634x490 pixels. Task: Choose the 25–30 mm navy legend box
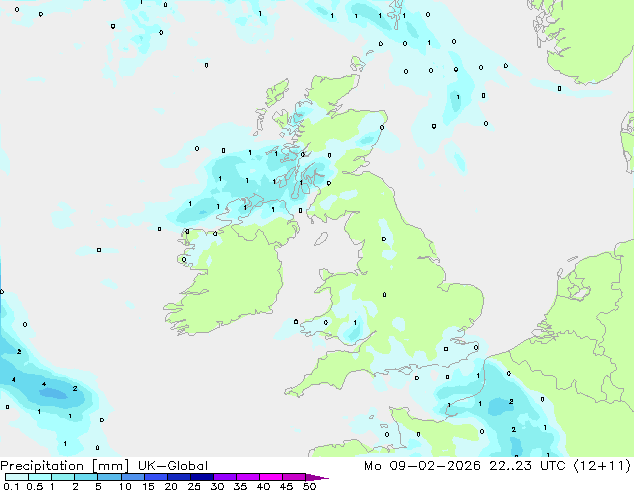click(201, 477)
